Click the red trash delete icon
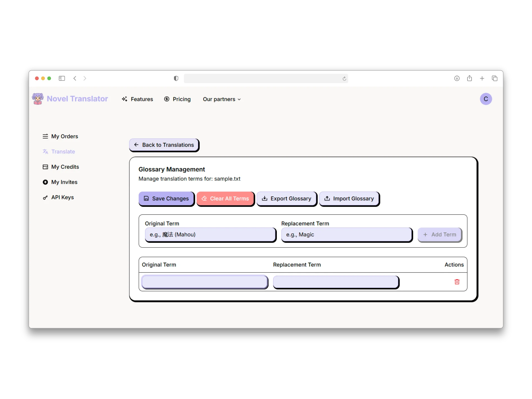Screen dimensions: 532x399 pos(457,282)
